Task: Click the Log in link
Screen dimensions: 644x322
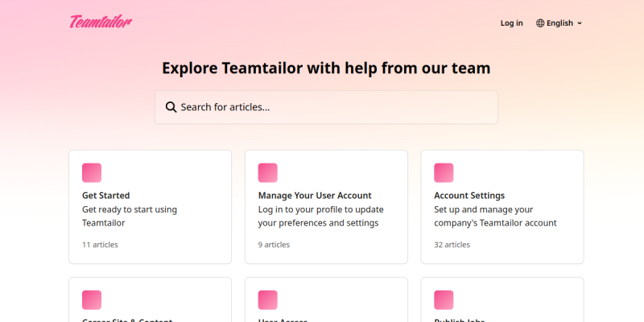Action: click(x=511, y=23)
